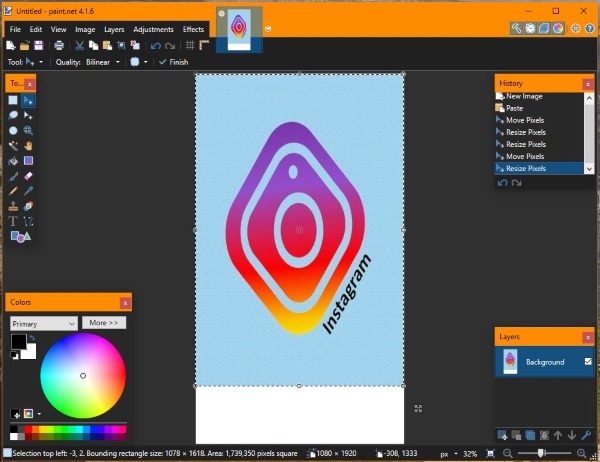Image resolution: width=600 pixels, height=462 pixels.
Task: Click the More >> button in Colors
Action: pos(104,323)
